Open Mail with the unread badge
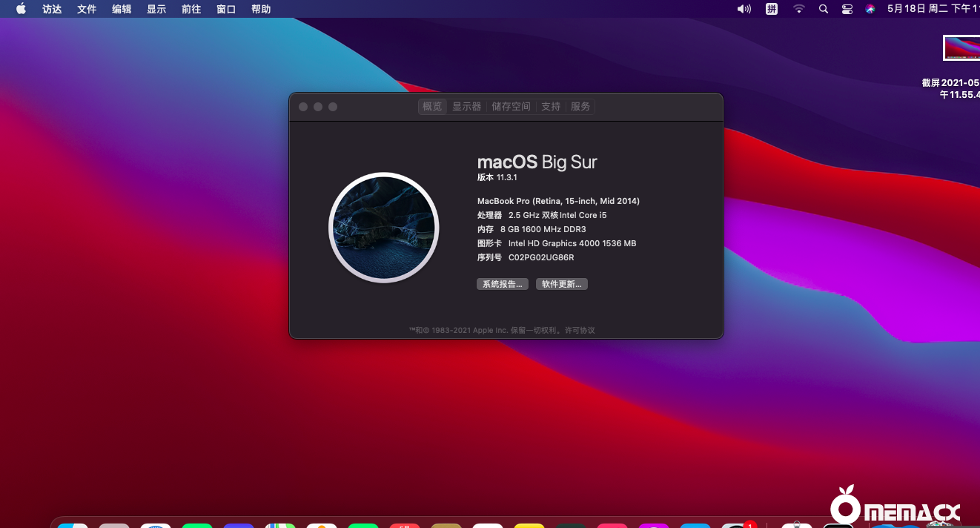The image size is (980, 528). pyautogui.click(x=737, y=525)
